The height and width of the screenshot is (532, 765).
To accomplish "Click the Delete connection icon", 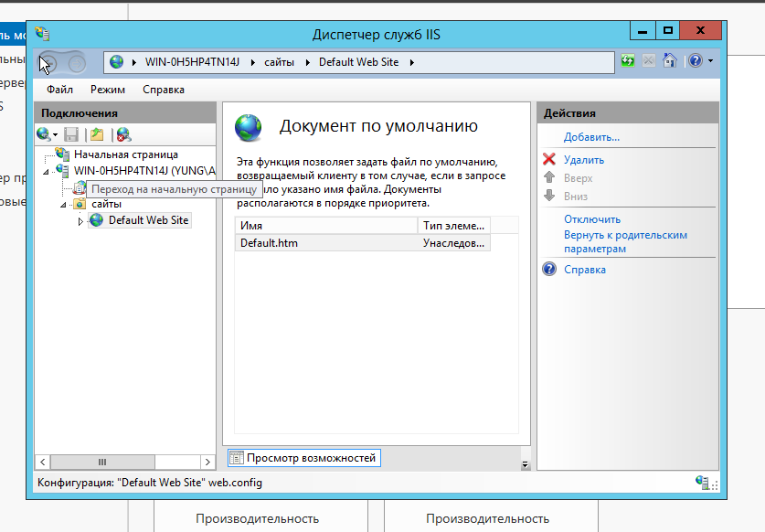I will tap(123, 134).
